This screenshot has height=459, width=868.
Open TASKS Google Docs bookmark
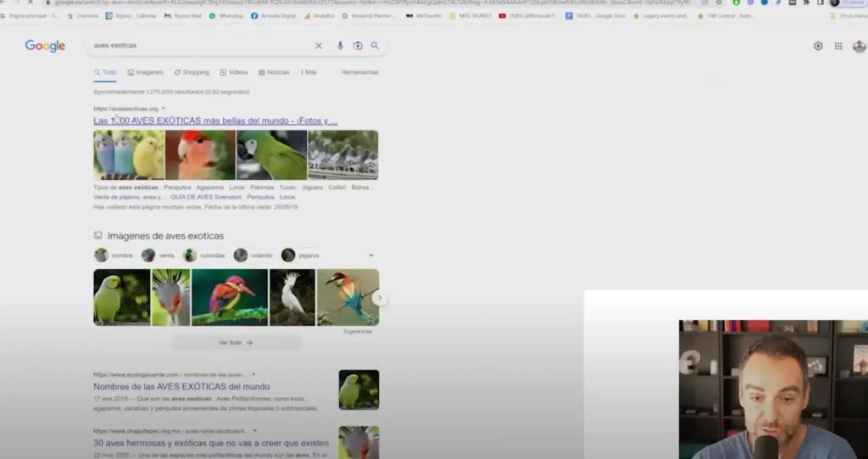click(x=595, y=16)
